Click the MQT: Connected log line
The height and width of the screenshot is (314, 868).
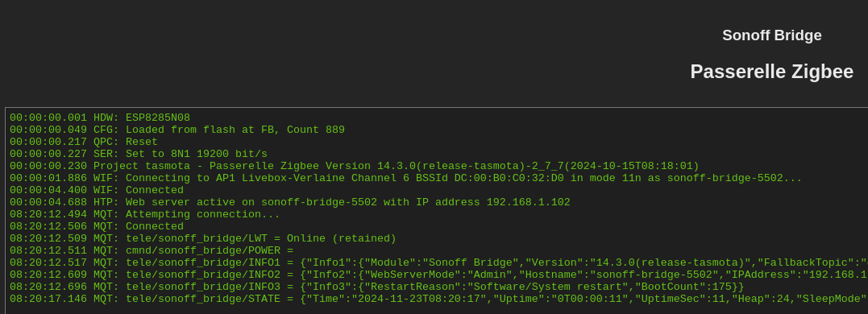pos(97,227)
